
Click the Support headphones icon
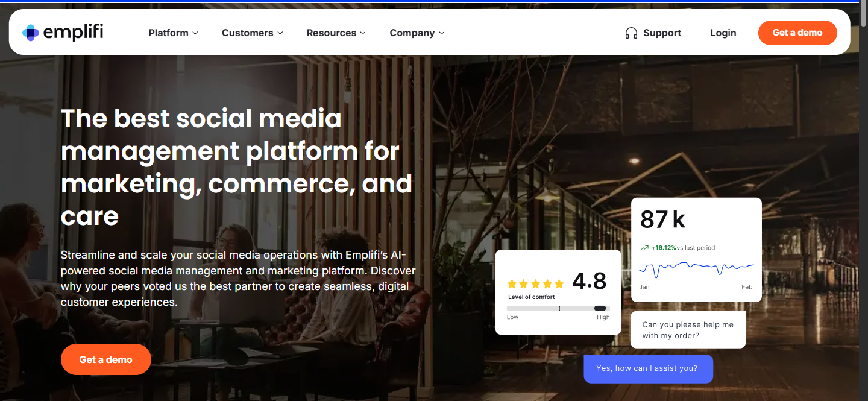coord(631,33)
